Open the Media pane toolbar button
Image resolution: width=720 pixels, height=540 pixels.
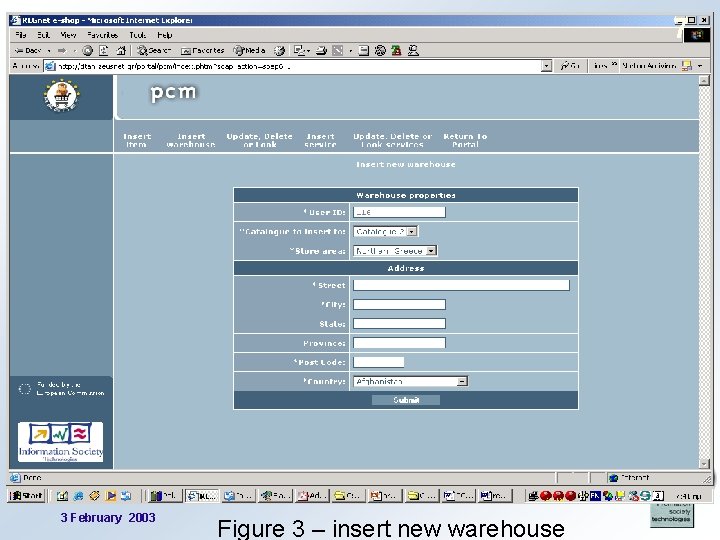pyautogui.click(x=249, y=51)
